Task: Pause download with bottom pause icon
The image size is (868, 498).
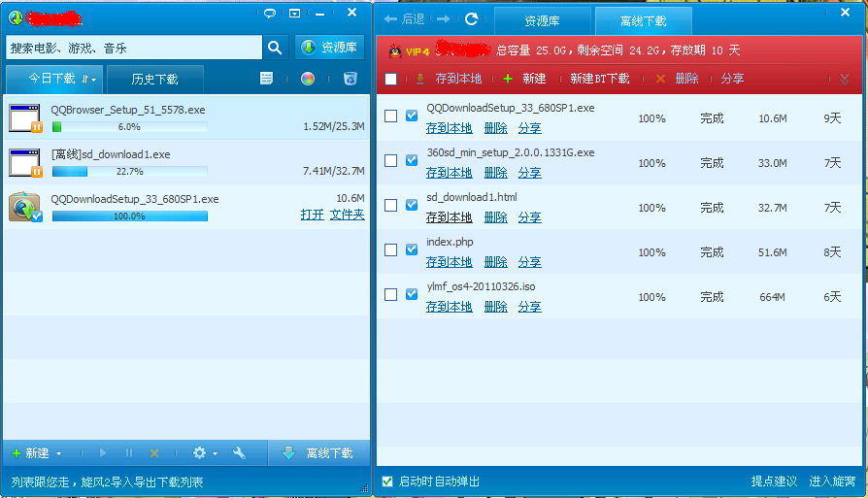Action: [x=129, y=453]
